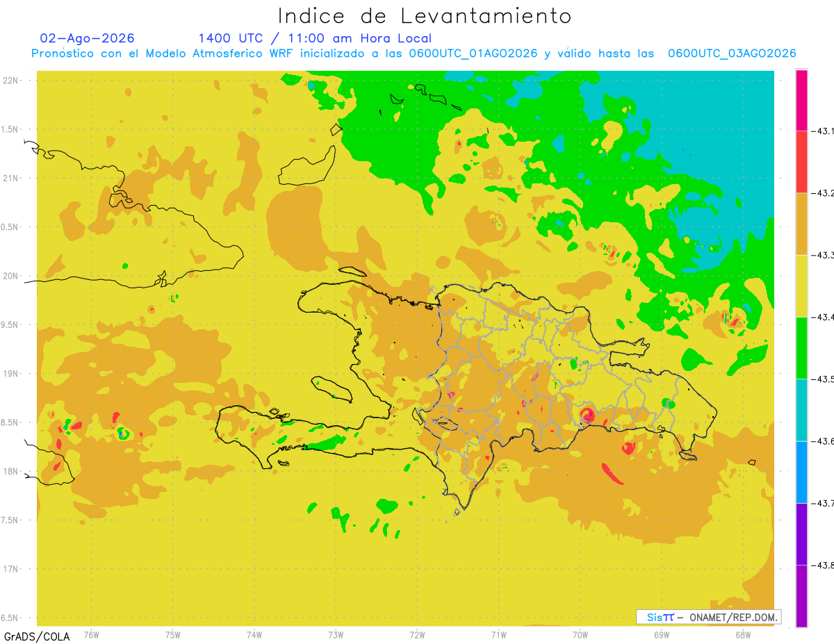Click the "-43.1" scale value
This screenshot has width=834, height=644.
(822, 131)
